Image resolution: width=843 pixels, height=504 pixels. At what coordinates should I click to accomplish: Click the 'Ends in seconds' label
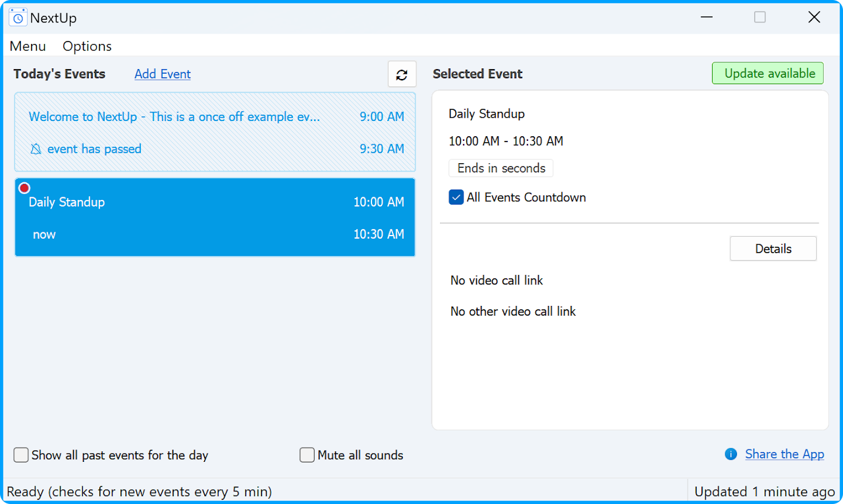coord(501,168)
